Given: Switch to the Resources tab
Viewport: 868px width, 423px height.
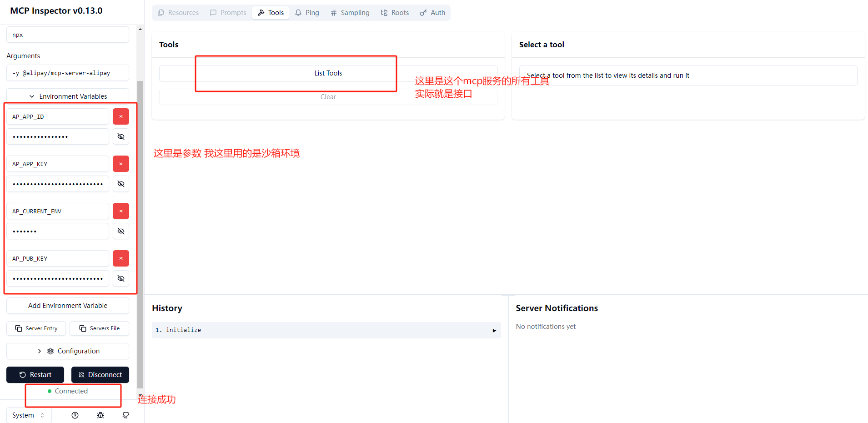Looking at the screenshot, I should click(x=178, y=12).
